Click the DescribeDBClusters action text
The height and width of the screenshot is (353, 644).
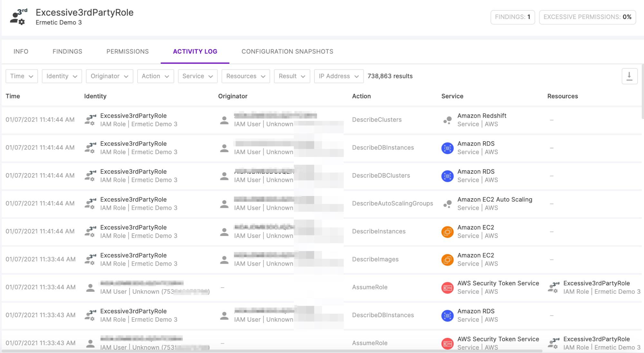381,176
